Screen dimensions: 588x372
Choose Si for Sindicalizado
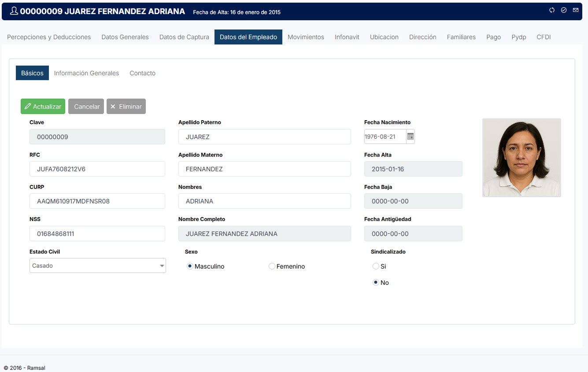click(x=376, y=266)
